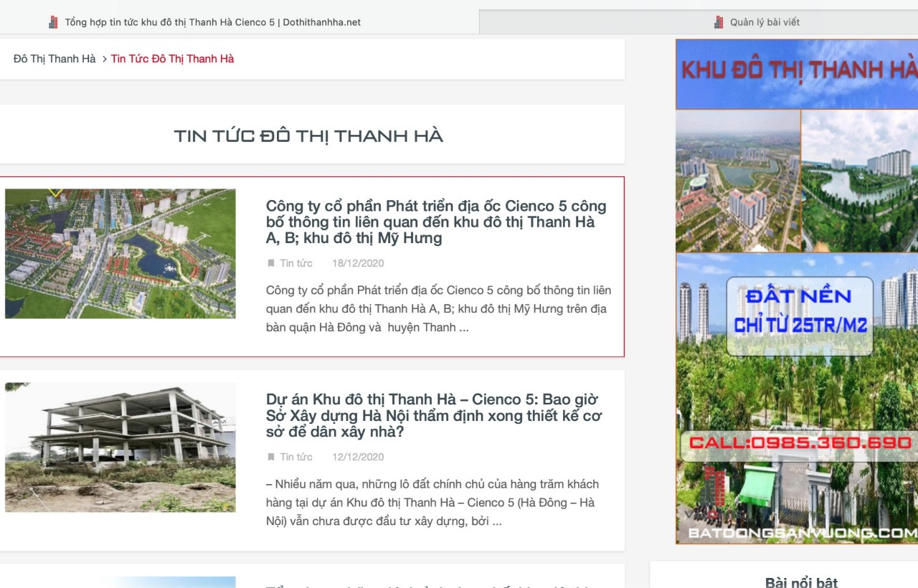Viewport: 918px width, 588px height.
Task: Switch to the Dothithanhha.net news tab
Action: click(240, 22)
